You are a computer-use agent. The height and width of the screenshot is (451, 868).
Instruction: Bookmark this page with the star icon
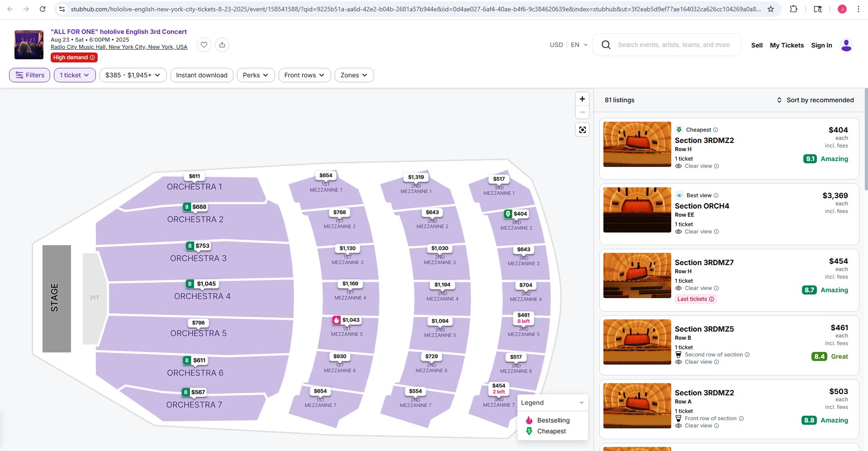(771, 9)
